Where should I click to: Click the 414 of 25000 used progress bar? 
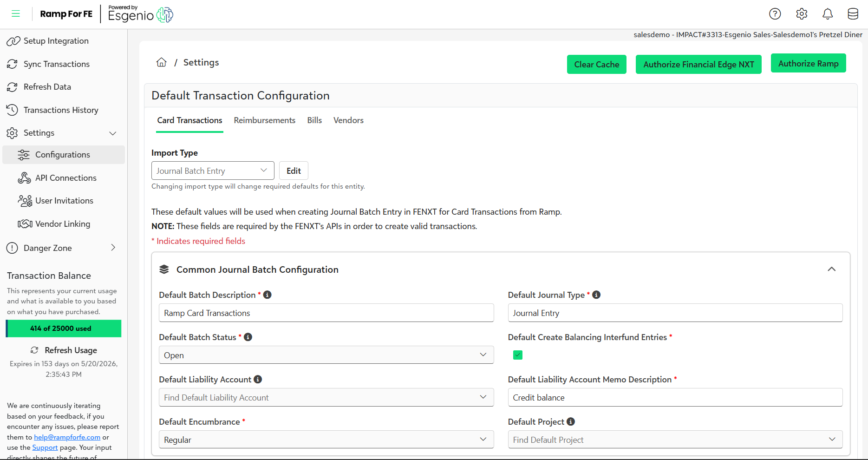click(x=64, y=329)
